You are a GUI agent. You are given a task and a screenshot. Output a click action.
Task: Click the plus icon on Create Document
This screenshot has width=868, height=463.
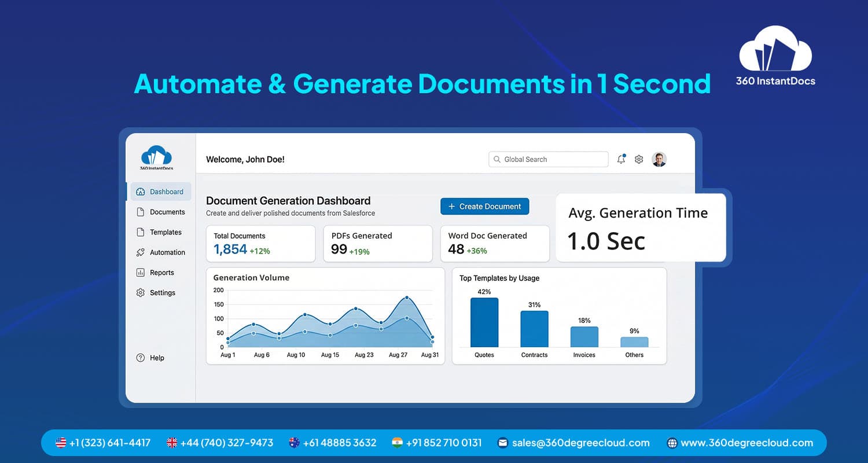pos(451,207)
